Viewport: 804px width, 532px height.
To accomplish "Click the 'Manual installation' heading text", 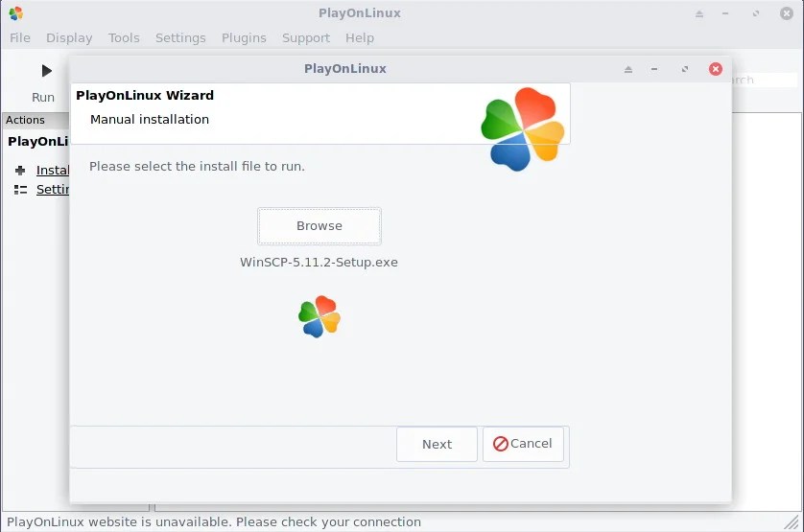I will tap(150, 120).
